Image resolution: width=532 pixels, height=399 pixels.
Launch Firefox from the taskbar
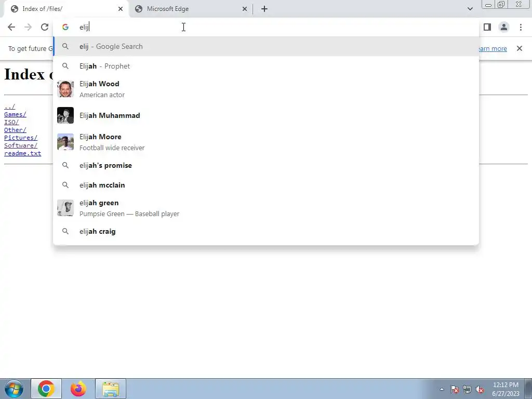(x=78, y=389)
